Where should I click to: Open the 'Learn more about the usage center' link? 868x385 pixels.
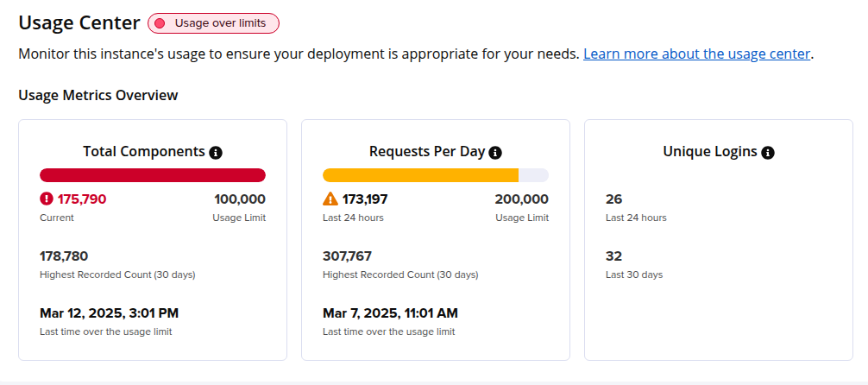pyautogui.click(x=696, y=54)
